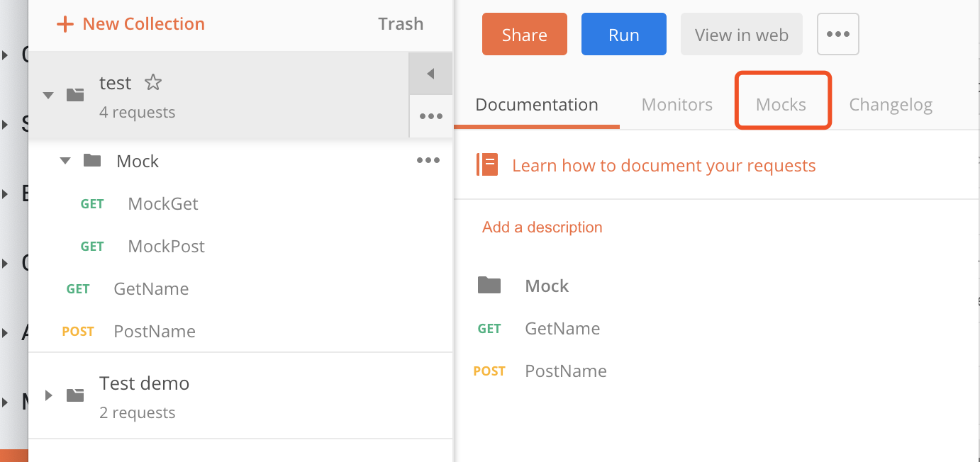Click Mock folder icon in documentation pane
This screenshot has height=462, width=980.
tap(489, 286)
